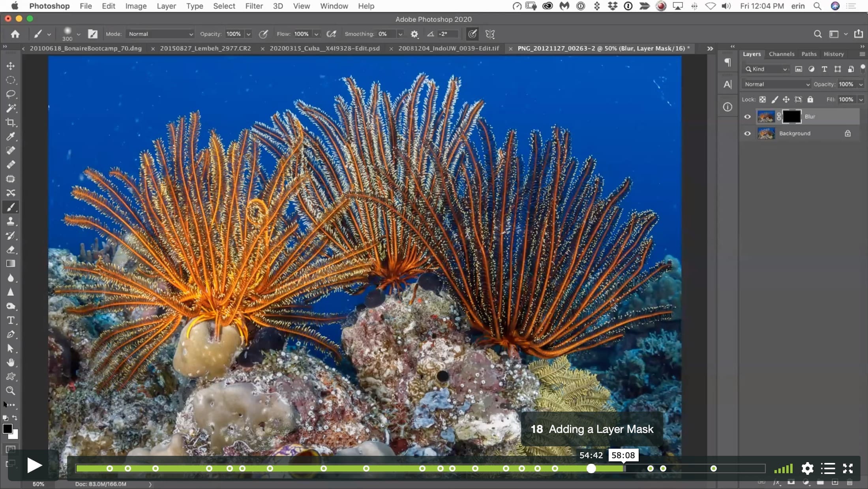Select the Horizontal Type tool
The image size is (868, 489).
11,320
